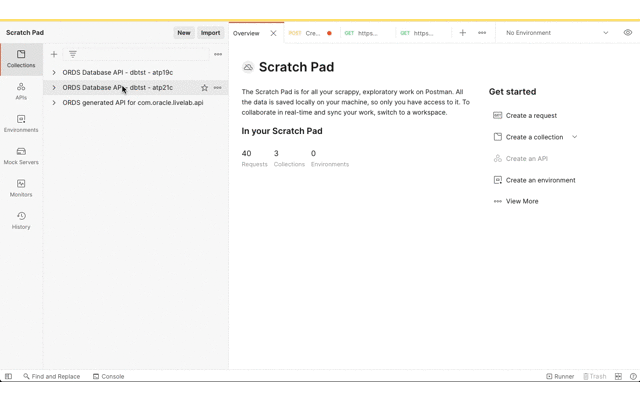Click the Import button
Image resolution: width=640 pixels, height=400 pixels.
pyautogui.click(x=210, y=33)
